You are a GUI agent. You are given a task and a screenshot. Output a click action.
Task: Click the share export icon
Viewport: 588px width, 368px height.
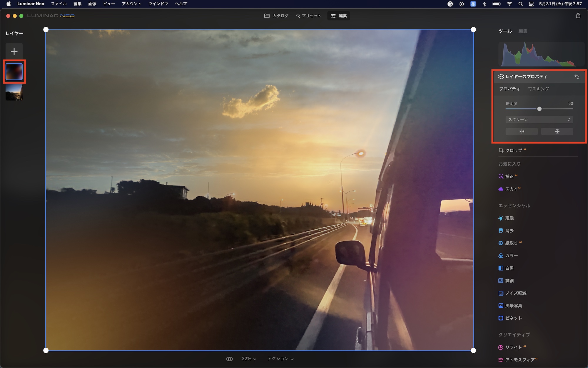(578, 16)
